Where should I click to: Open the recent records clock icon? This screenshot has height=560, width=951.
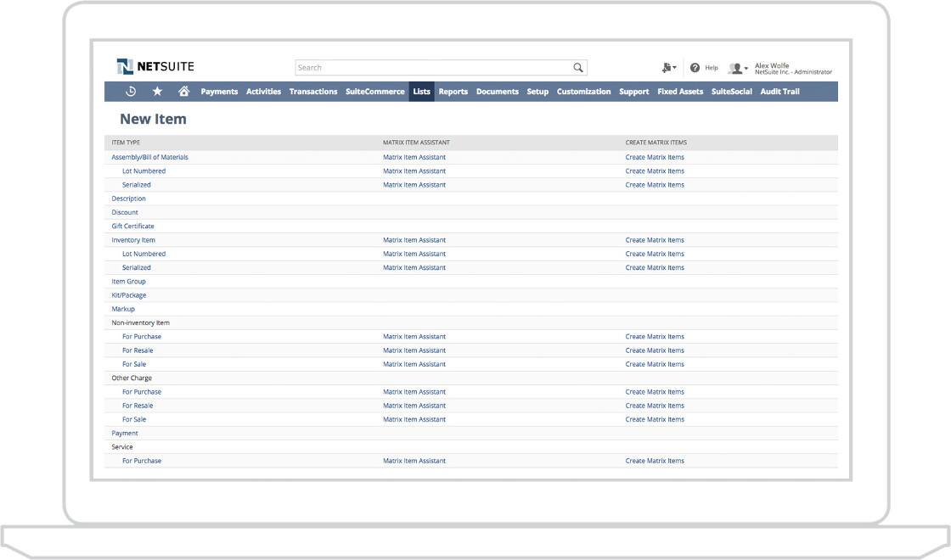(x=131, y=92)
